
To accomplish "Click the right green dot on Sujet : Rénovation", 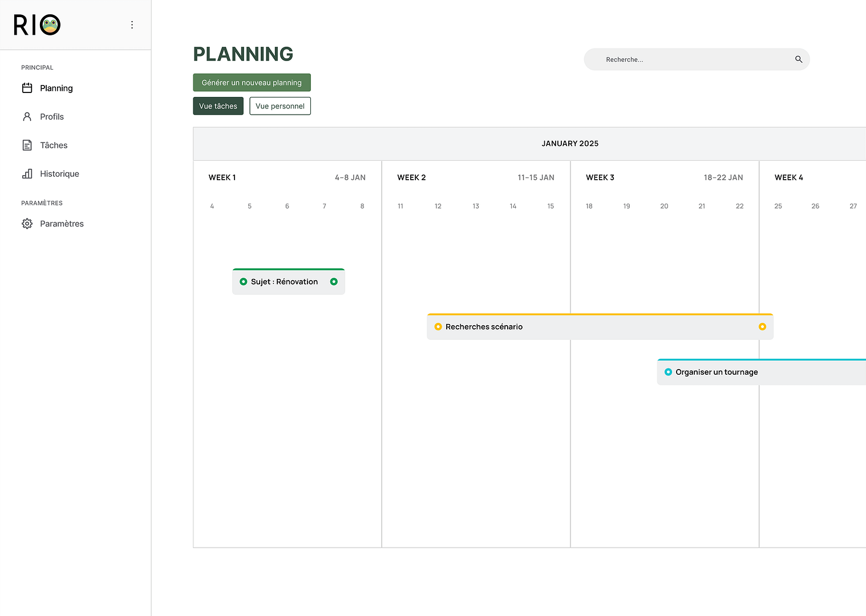I will click(334, 281).
